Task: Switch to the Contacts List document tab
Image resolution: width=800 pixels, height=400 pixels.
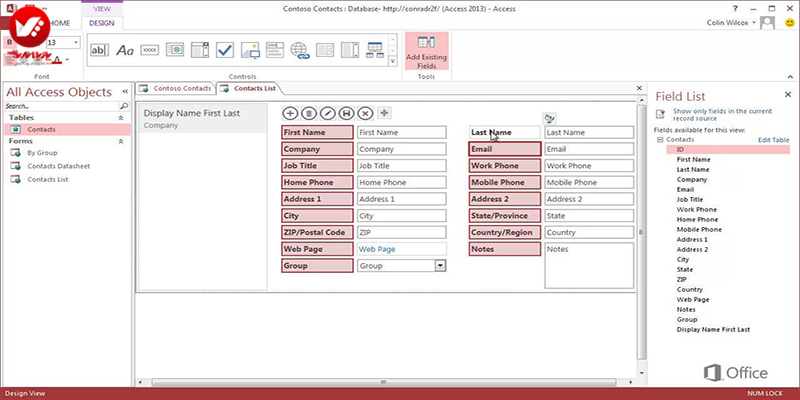Action: point(248,88)
